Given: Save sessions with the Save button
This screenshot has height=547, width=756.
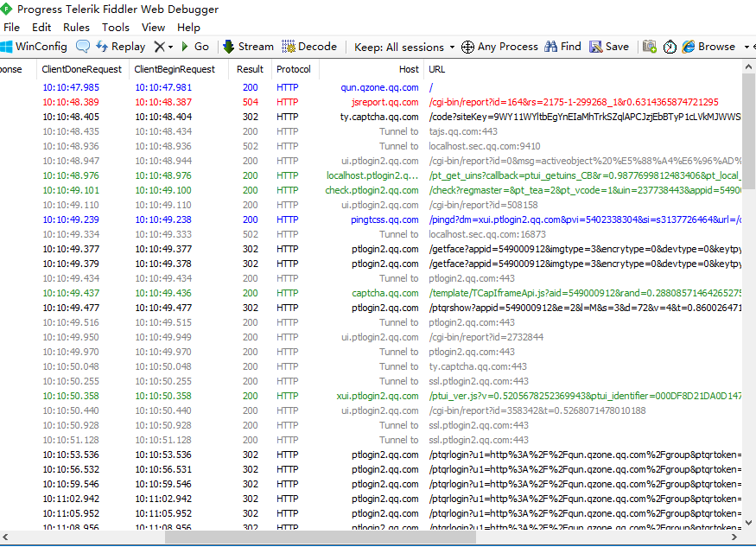Looking at the screenshot, I should (609, 47).
